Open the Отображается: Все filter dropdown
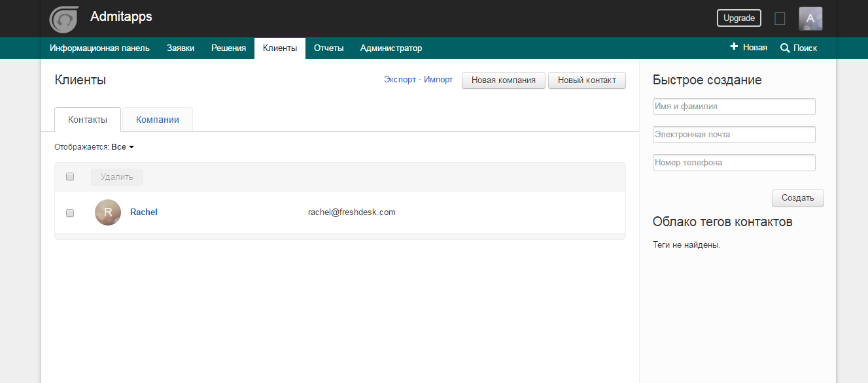The width and height of the screenshot is (868, 383). pos(122,146)
